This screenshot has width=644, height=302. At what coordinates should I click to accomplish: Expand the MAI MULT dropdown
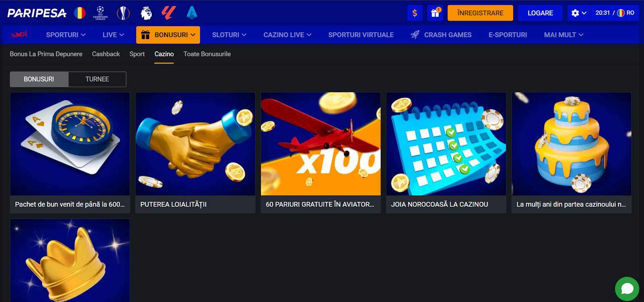pyautogui.click(x=563, y=35)
